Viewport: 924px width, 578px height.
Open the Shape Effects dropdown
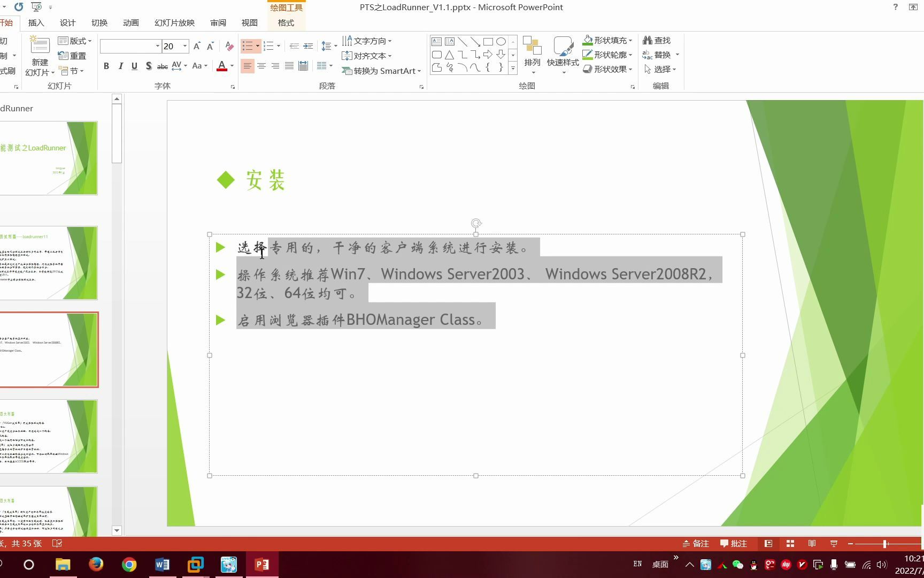click(607, 69)
